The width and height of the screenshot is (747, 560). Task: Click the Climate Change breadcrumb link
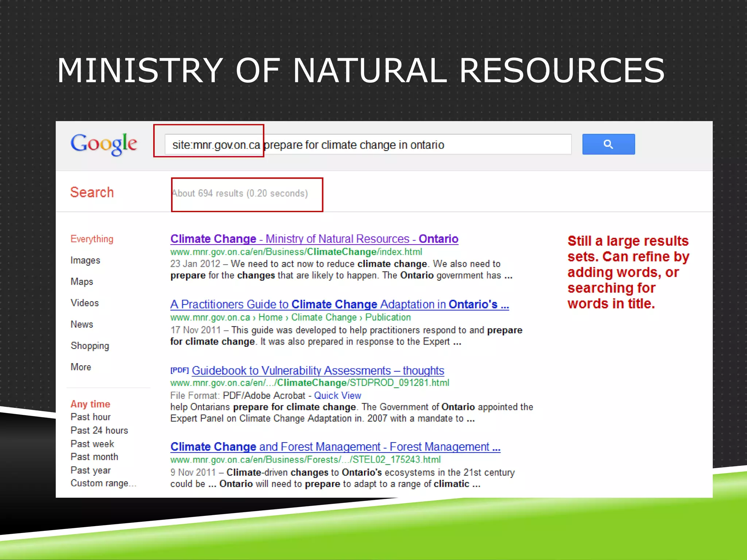click(324, 318)
